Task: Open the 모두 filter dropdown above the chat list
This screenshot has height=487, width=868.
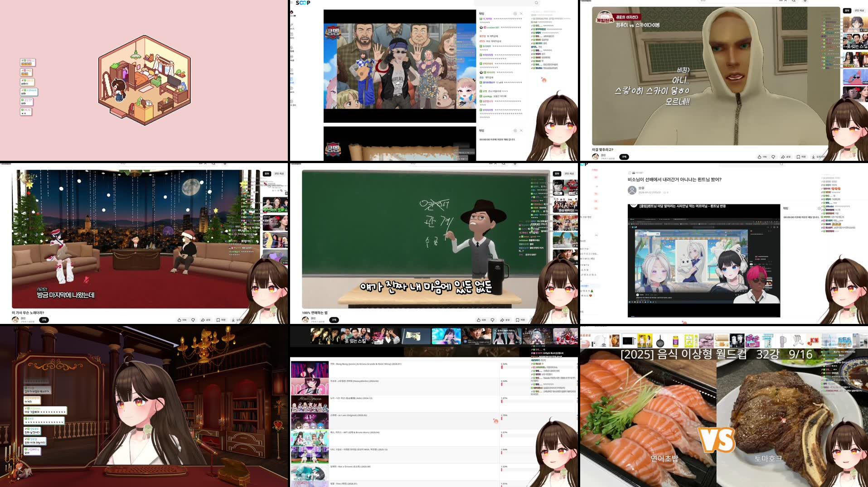Action: (x=847, y=10)
